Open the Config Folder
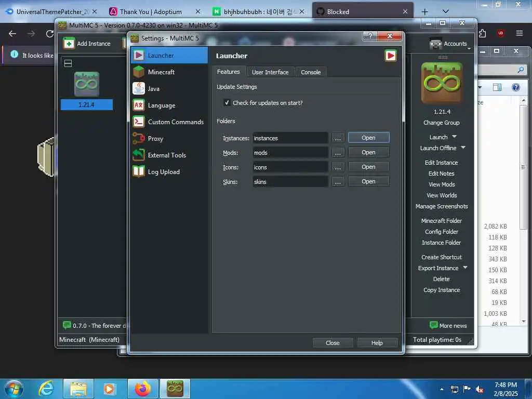 point(442,231)
